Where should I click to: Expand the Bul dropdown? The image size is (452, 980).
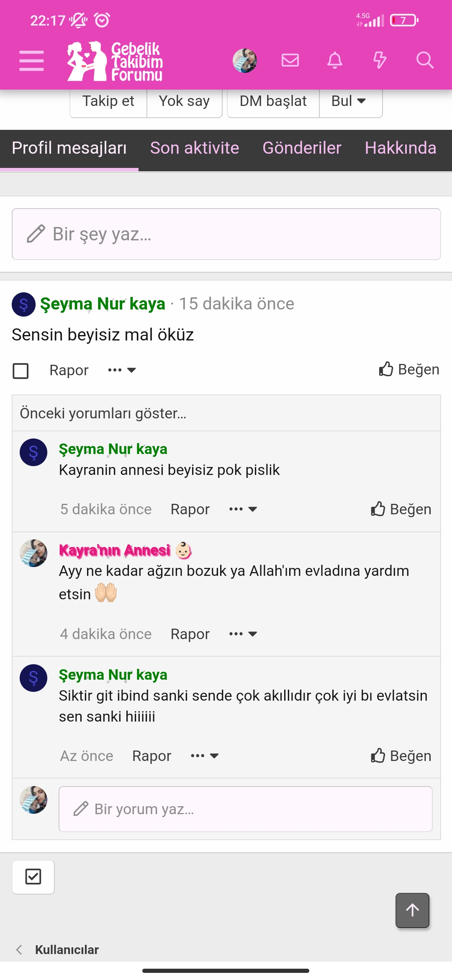[x=351, y=101]
